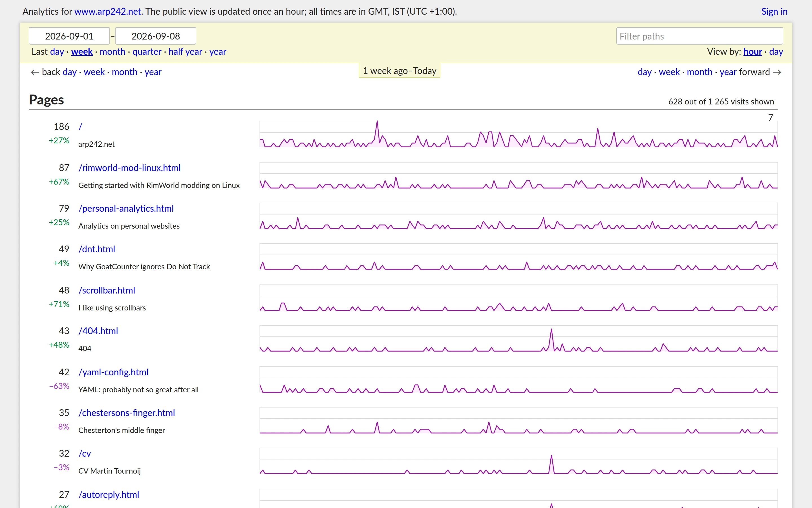Go forward one week
Viewport: 812px width, 508px height.
pyautogui.click(x=669, y=72)
